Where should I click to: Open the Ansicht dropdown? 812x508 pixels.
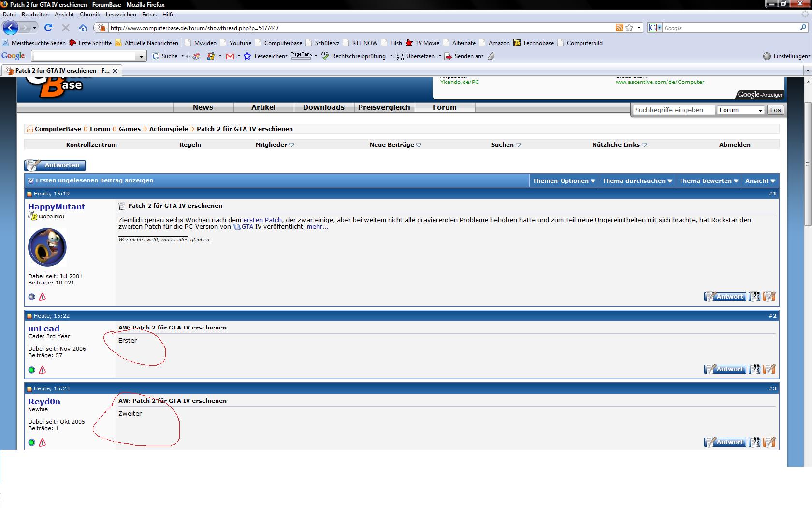[760, 181]
